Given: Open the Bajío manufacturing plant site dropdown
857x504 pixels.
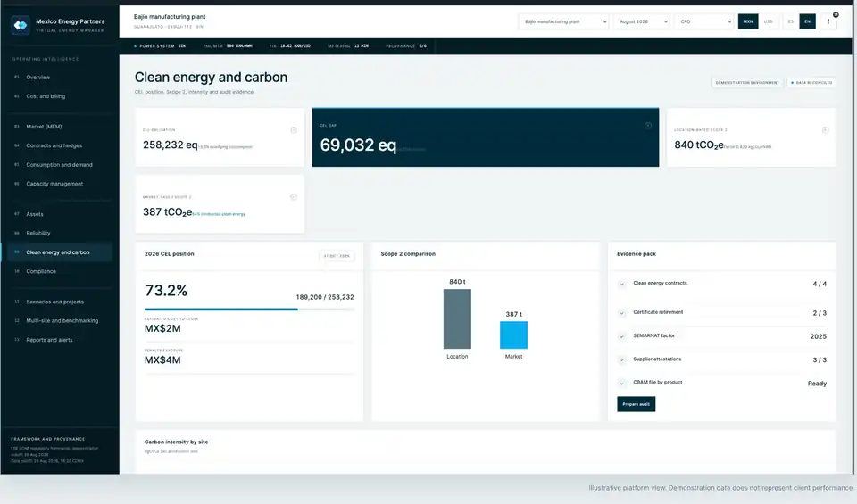Looking at the screenshot, I should click(x=563, y=21).
